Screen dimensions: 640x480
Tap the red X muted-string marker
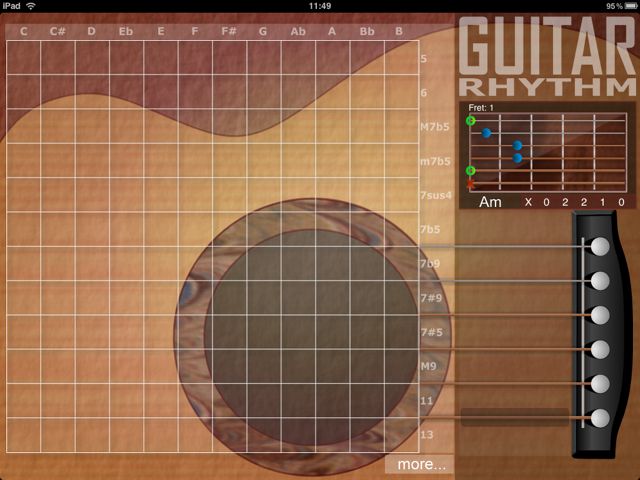pos(471,184)
